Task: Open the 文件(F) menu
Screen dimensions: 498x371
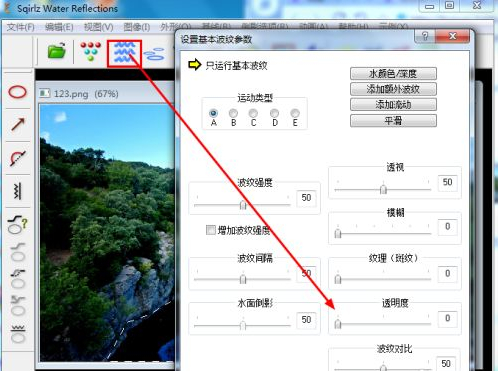Action: [x=21, y=27]
